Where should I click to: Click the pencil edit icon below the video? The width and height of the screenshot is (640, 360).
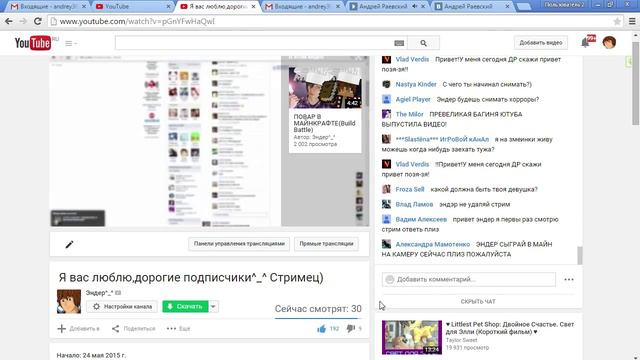click(x=69, y=244)
